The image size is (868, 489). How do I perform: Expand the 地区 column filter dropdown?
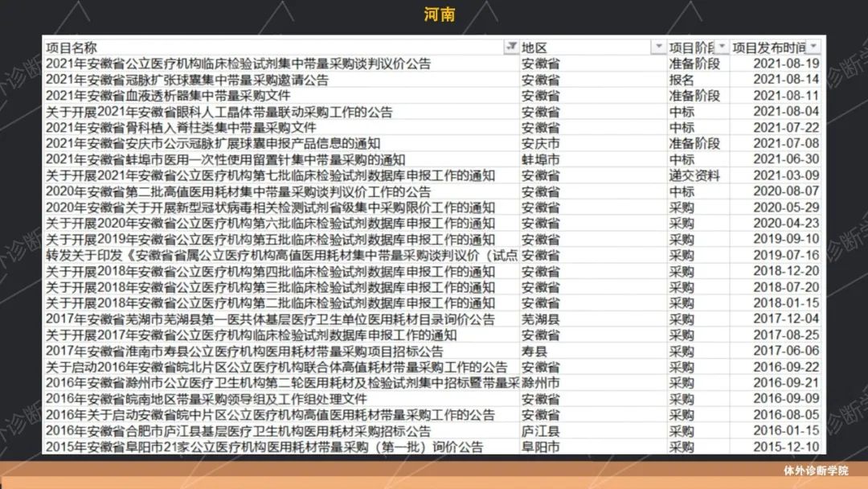658,47
